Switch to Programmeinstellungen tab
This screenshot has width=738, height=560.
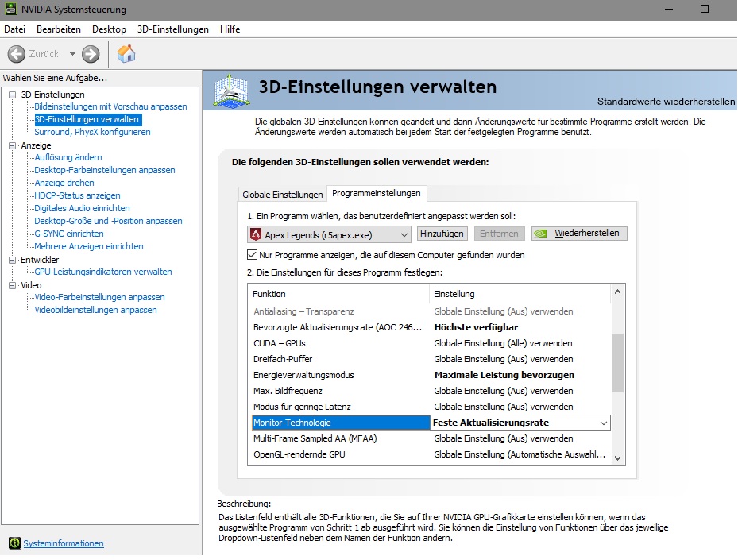point(377,193)
